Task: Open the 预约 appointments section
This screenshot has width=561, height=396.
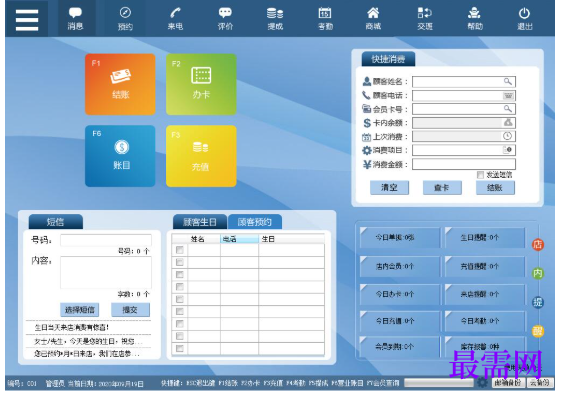Action: (x=125, y=18)
